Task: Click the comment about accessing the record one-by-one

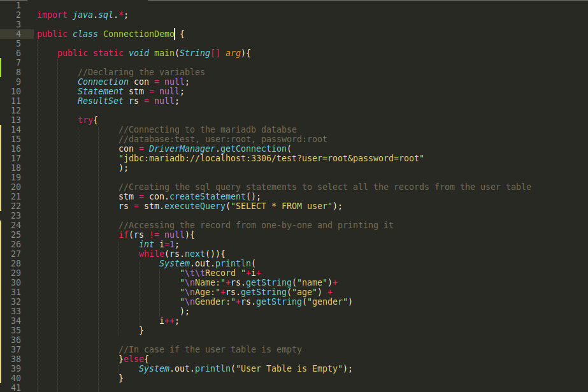Action: [x=255, y=226]
